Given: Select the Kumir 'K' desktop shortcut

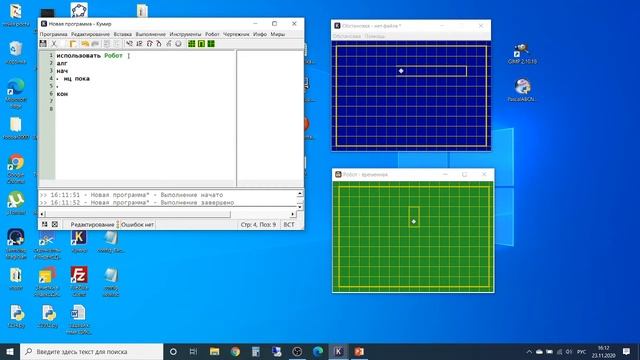Looking at the screenshot, I should click(79, 242).
